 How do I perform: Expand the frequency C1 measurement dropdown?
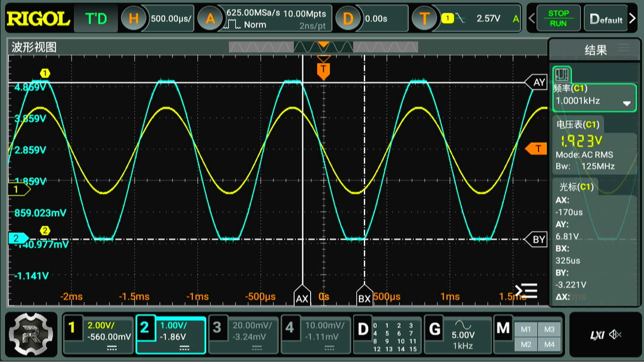tap(627, 103)
